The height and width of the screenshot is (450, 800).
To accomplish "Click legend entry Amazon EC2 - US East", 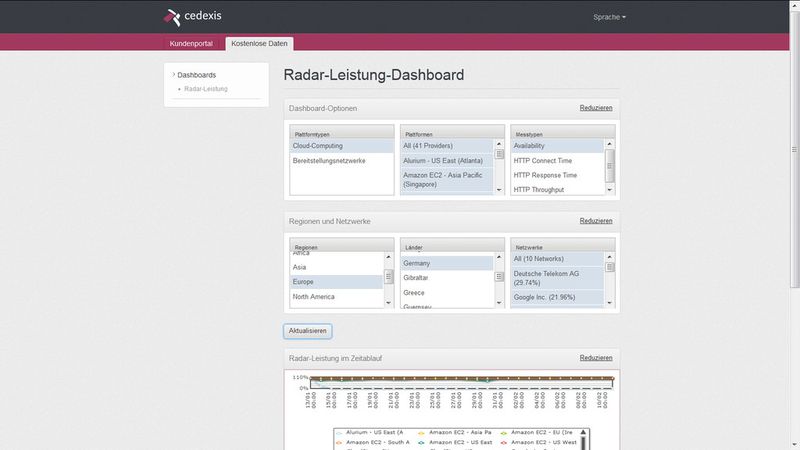I will coord(456,442).
